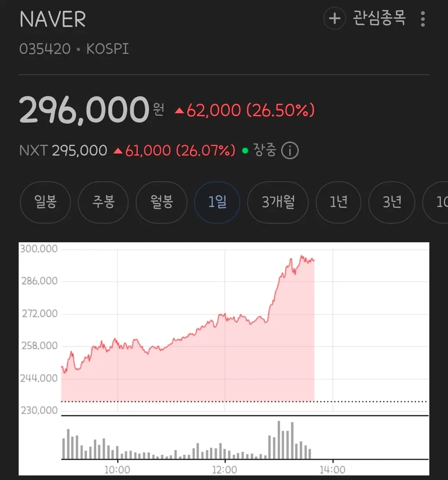Open the three-dot more options menu
This screenshot has width=448, height=480.
pos(423,19)
